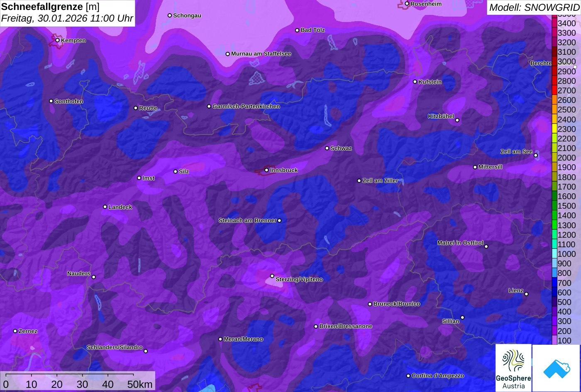Click the Zernez town label
581x392 pixels.
pyautogui.click(x=28, y=331)
